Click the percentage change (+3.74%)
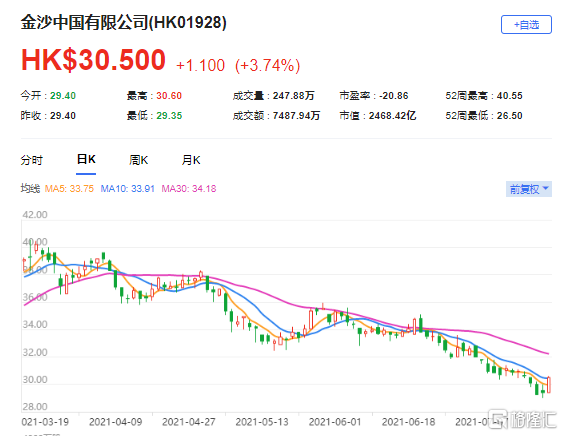Viewport: 563px width, 436px height. point(267,65)
